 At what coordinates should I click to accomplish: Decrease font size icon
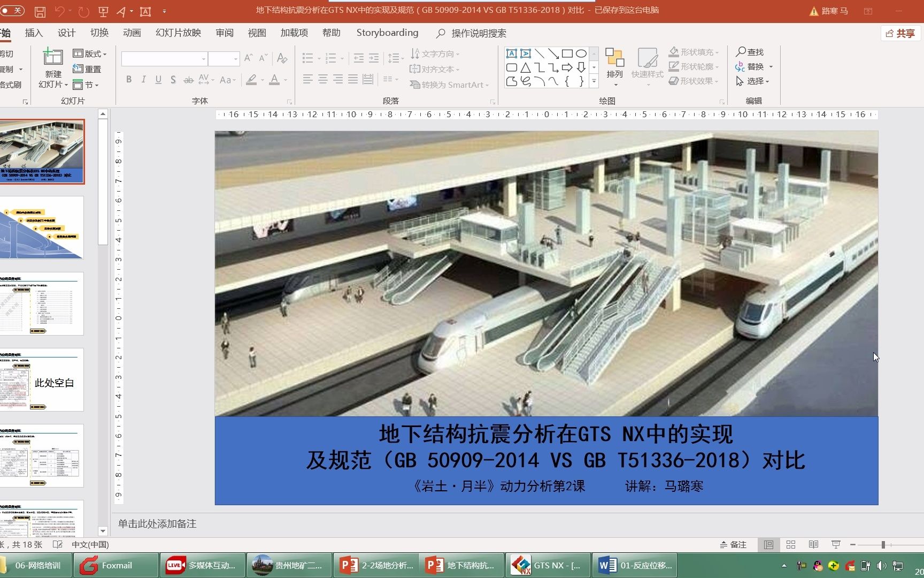[x=263, y=58]
